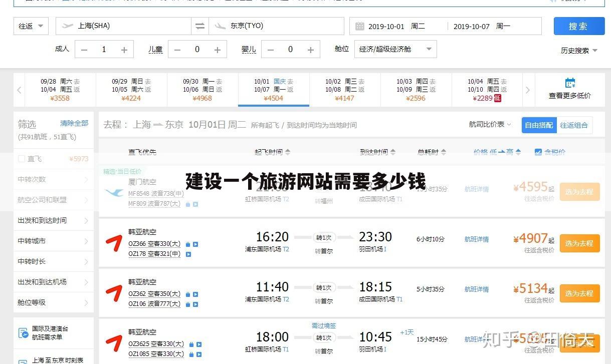Sort by total duration arrows

pyautogui.click(x=444, y=152)
